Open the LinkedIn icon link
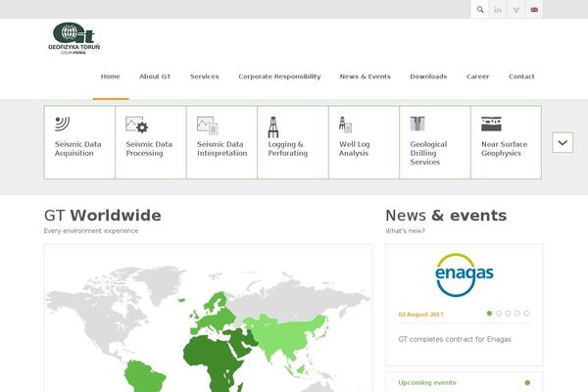 pos(498,10)
